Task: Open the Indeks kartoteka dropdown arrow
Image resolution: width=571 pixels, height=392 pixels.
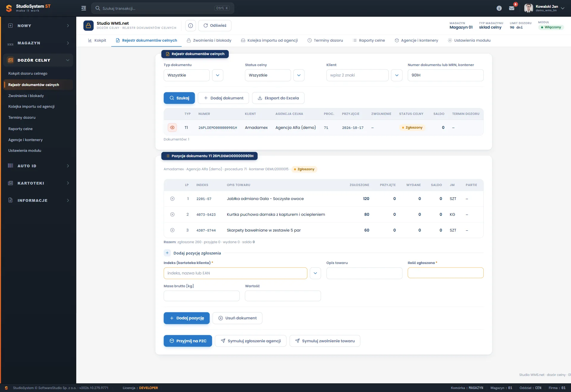Action: (x=315, y=273)
